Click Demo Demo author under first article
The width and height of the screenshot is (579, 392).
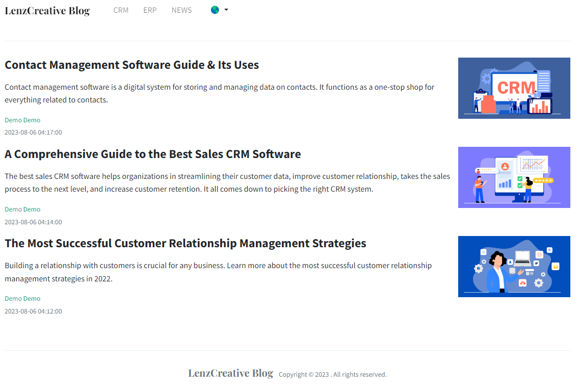pos(22,120)
